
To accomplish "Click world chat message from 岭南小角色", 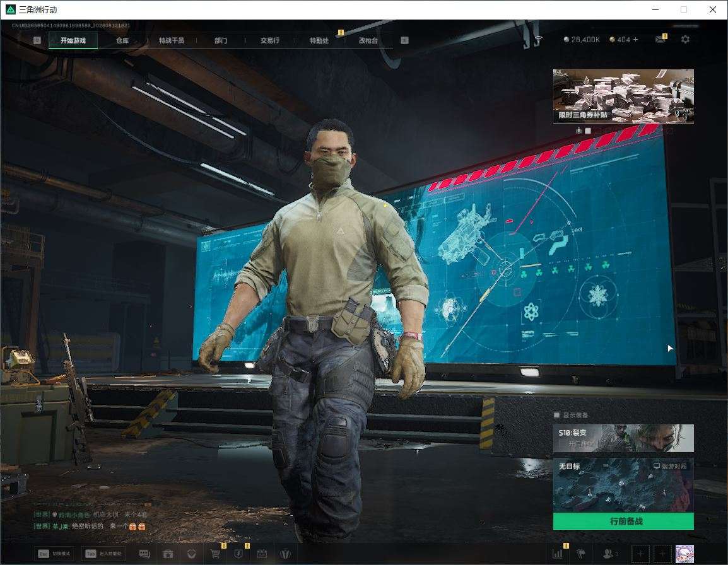I will [x=91, y=515].
